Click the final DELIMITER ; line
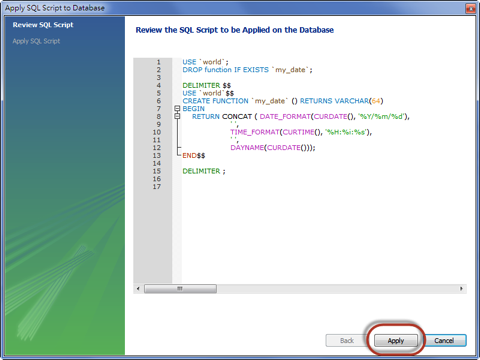Viewport: 480px width, 360px height. click(204, 171)
